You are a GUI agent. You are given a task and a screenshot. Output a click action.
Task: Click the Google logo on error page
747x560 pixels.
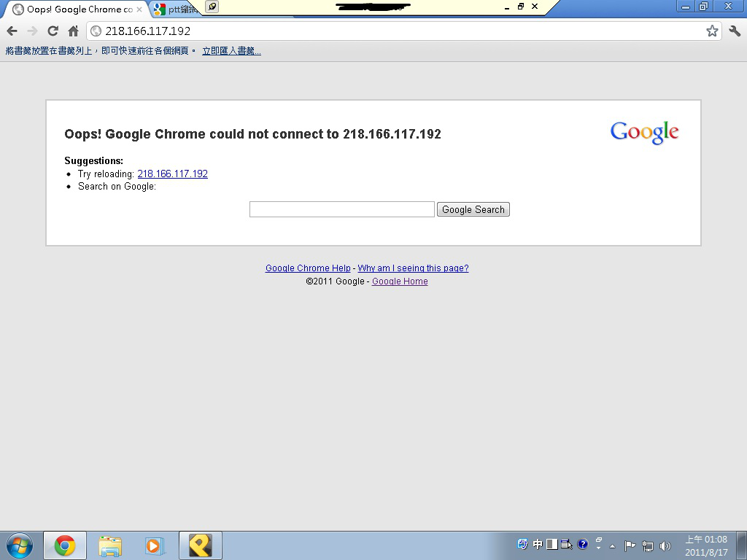644,133
